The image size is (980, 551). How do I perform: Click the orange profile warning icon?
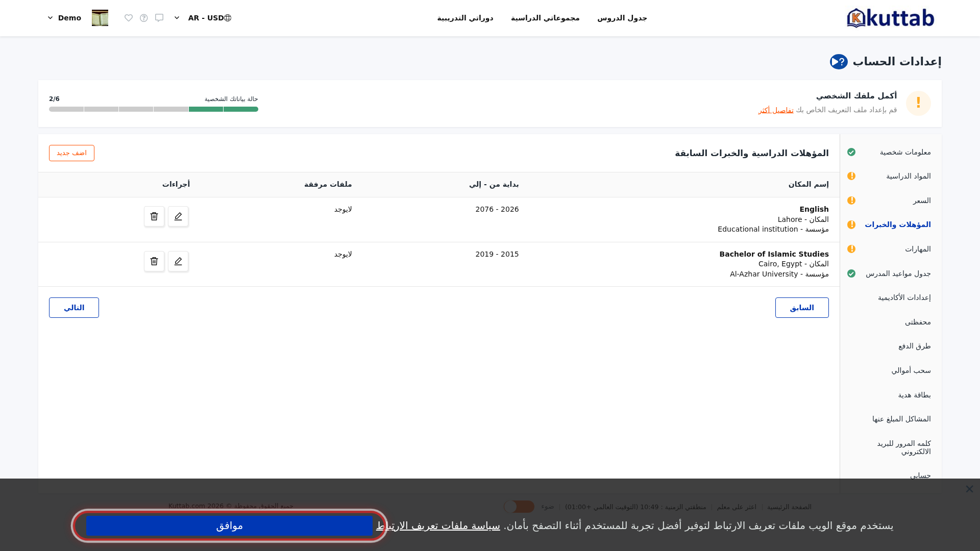918,103
